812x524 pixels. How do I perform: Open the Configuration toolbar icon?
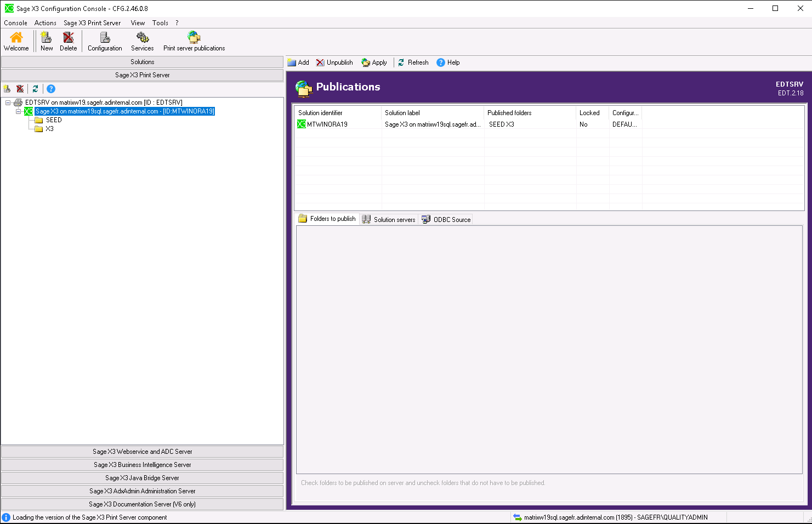[104, 39]
